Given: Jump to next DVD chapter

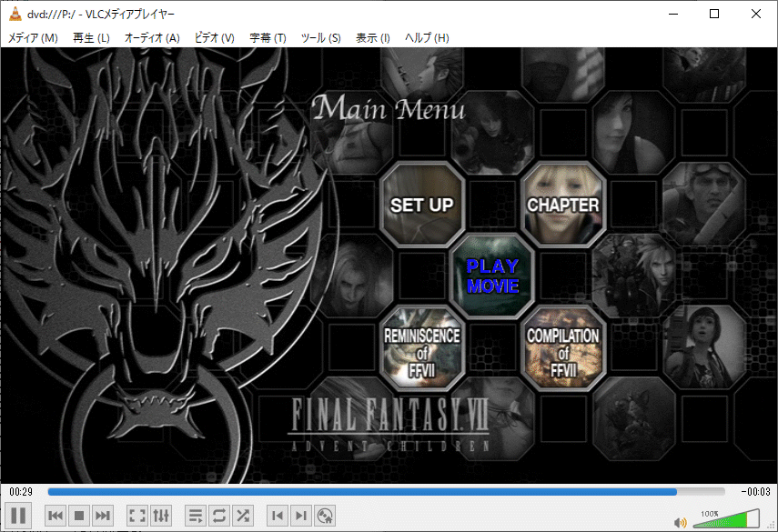Looking at the screenshot, I should point(301,516).
